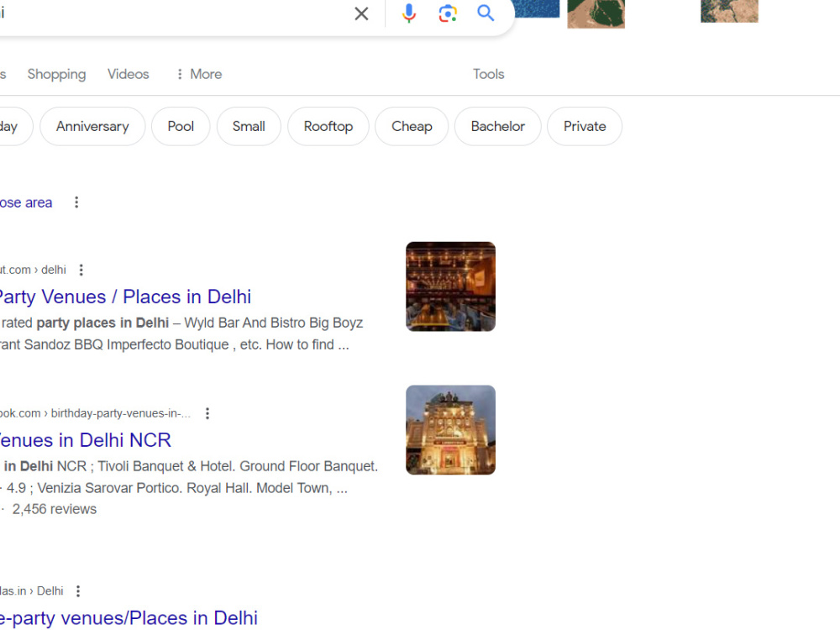Click the blue magnifying glass search icon
The height and width of the screenshot is (630, 840).
pyautogui.click(x=486, y=13)
